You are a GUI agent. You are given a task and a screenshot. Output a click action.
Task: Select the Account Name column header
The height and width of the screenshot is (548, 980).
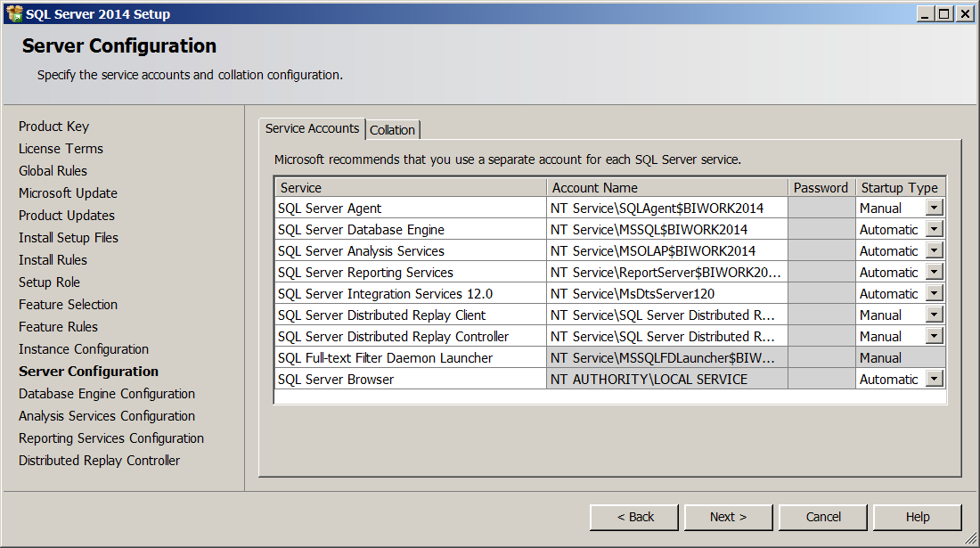coord(666,188)
